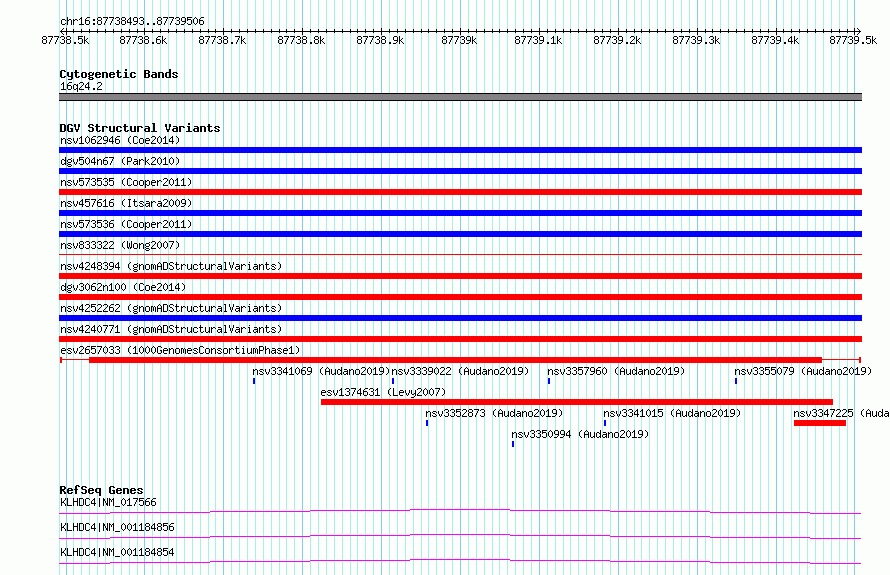
Task: Open nsv573535 (Cooper2011) variant label
Action: (x=126, y=182)
